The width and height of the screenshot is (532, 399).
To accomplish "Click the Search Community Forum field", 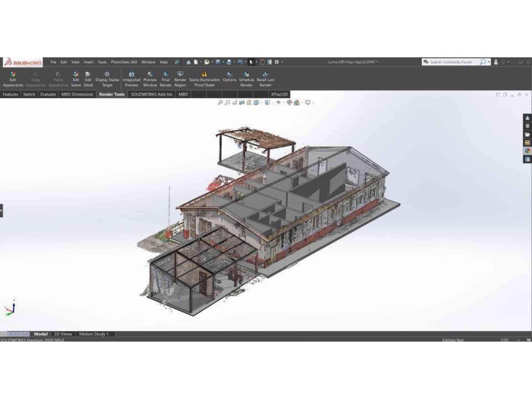I will pyautogui.click(x=451, y=62).
